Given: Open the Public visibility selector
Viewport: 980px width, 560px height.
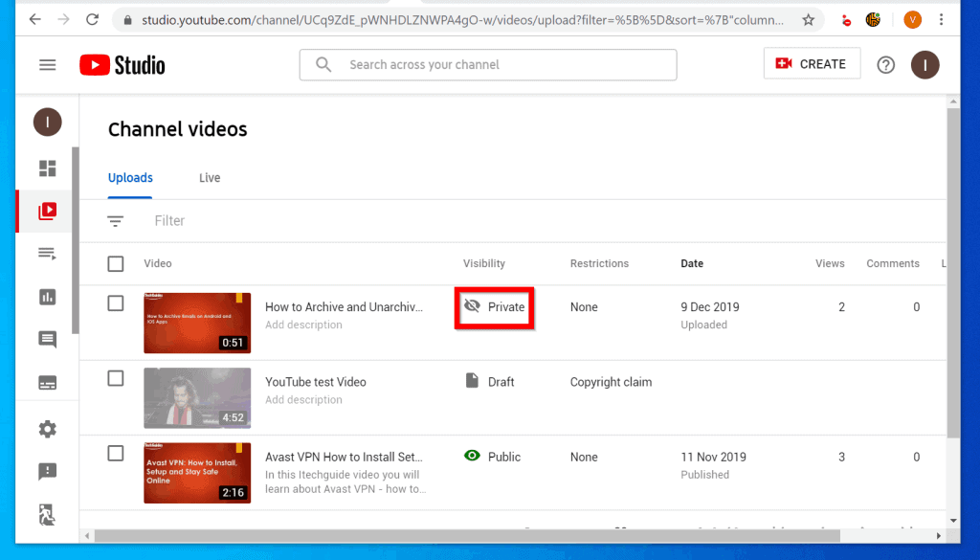Looking at the screenshot, I should pos(494,457).
